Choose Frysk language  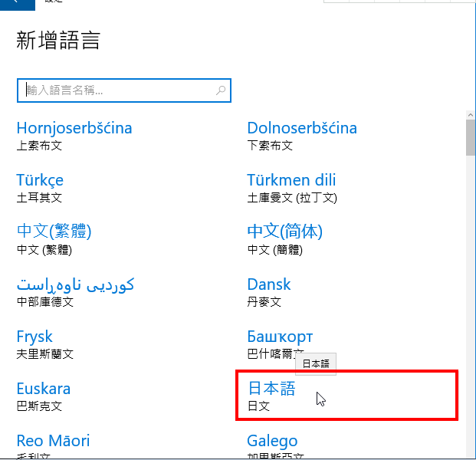click(44, 344)
